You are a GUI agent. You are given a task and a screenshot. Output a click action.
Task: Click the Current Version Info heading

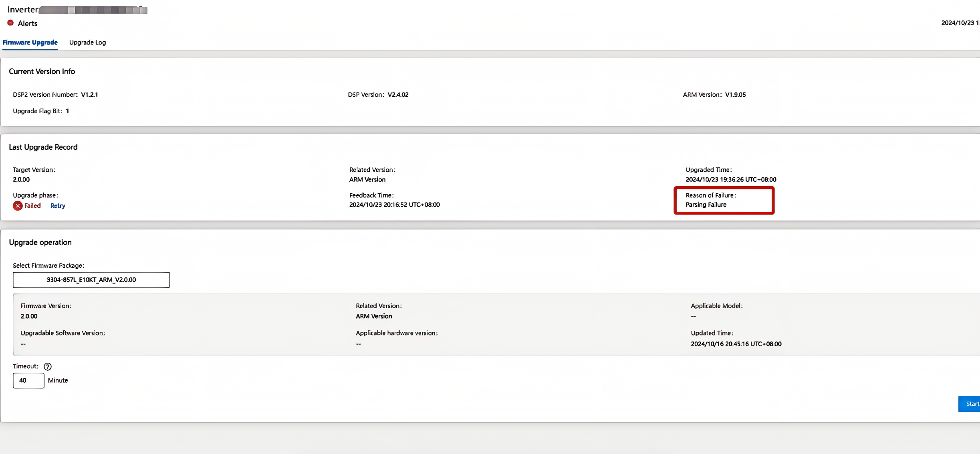(x=42, y=71)
